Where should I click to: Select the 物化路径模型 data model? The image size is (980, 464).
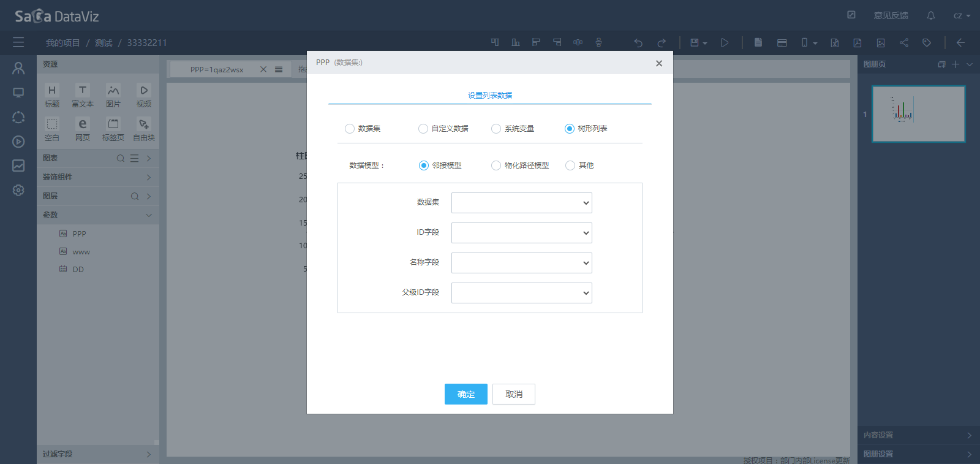(x=496, y=165)
